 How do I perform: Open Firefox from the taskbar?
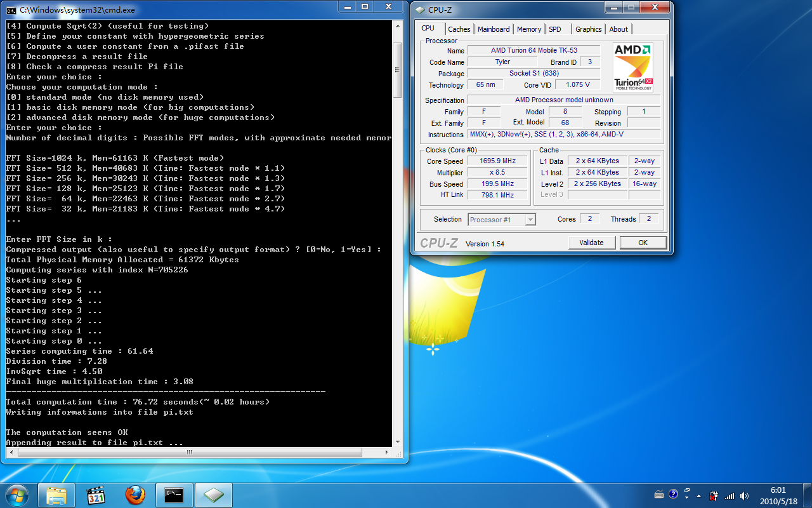pos(135,495)
